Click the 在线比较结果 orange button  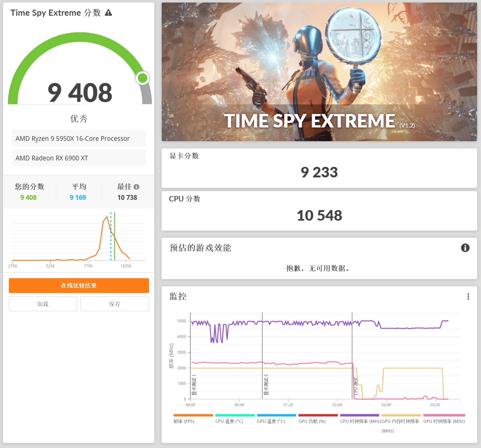79,285
